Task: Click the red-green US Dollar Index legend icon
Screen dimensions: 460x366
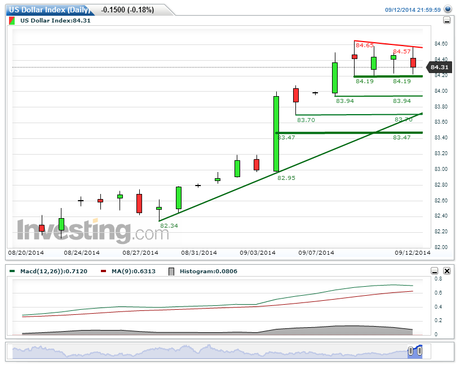Action: (x=12, y=21)
